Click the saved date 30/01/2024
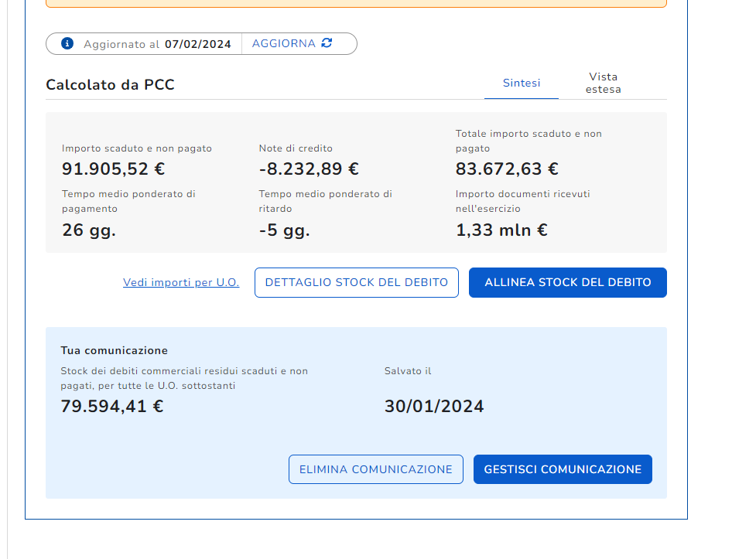 pyautogui.click(x=434, y=406)
